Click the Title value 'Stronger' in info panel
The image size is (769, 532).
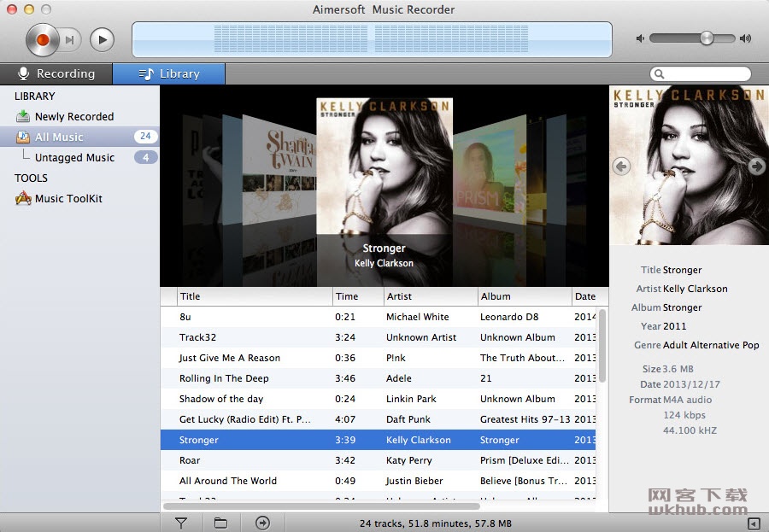click(x=682, y=270)
